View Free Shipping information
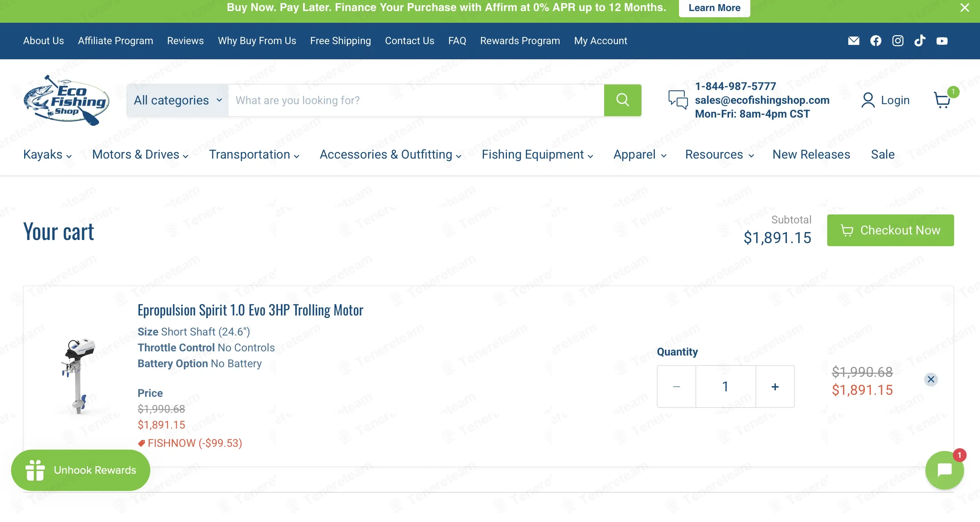This screenshot has width=980, height=522. [x=340, y=41]
